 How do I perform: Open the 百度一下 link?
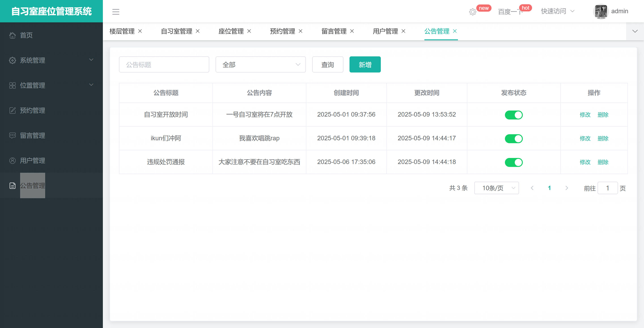tap(510, 12)
